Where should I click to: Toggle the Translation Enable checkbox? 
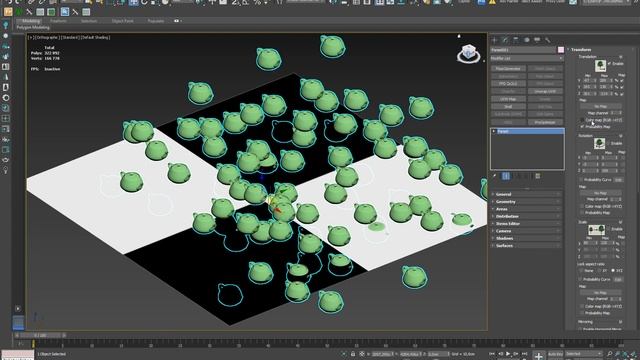[609, 64]
